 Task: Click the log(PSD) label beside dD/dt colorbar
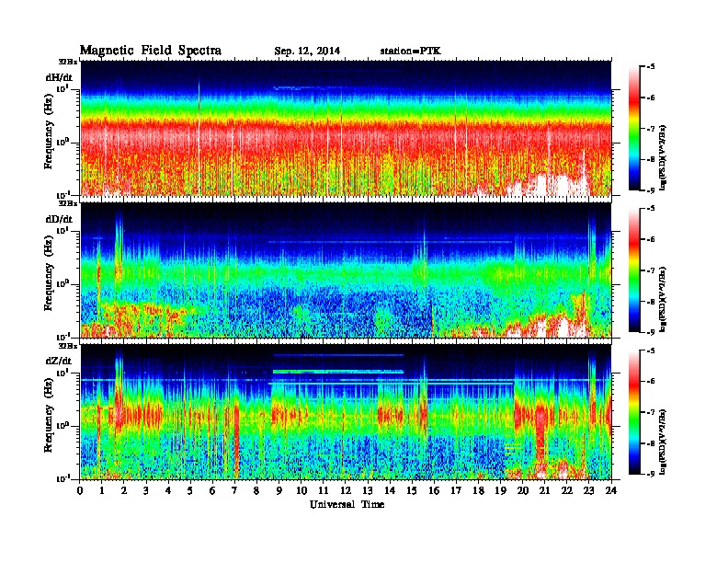(x=665, y=300)
